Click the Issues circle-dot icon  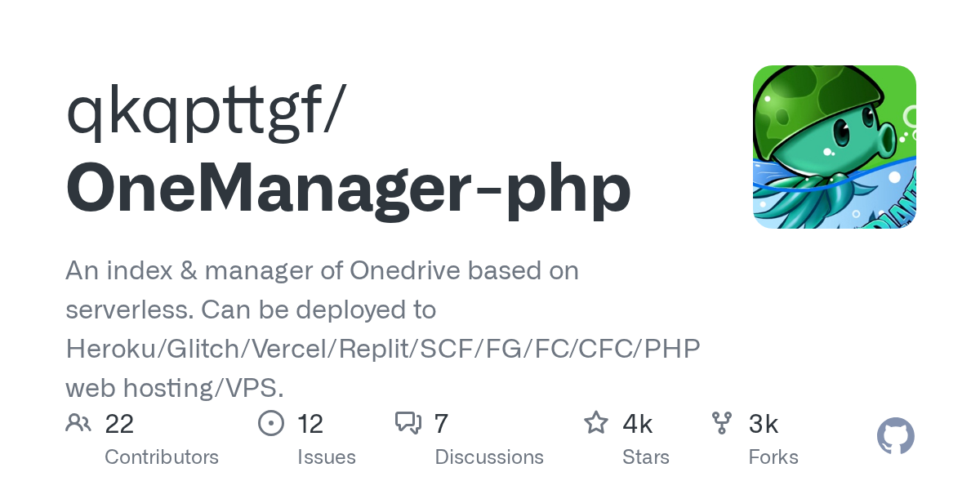(270, 423)
